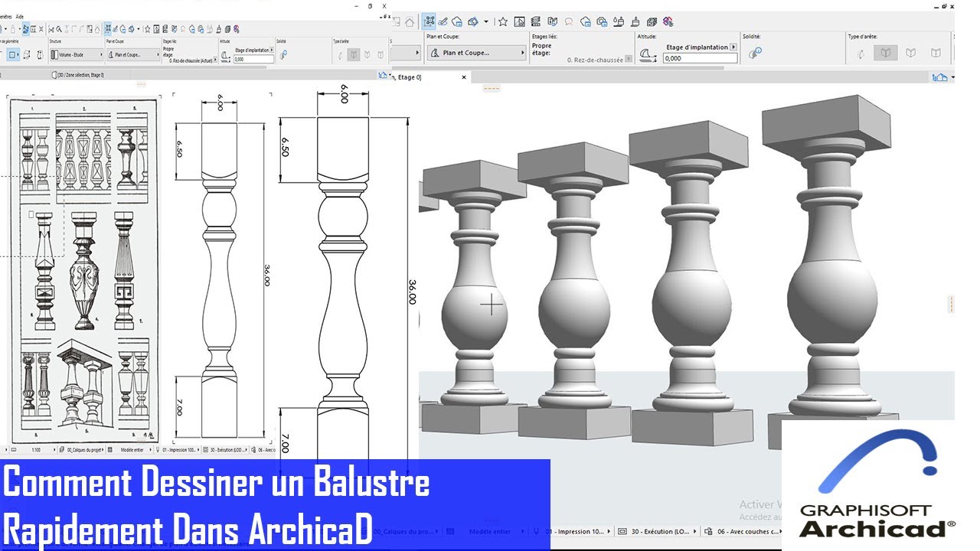The image size is (980, 551).
Task: Click the stacked cube icon in right window toolbar
Action: click(652, 21)
